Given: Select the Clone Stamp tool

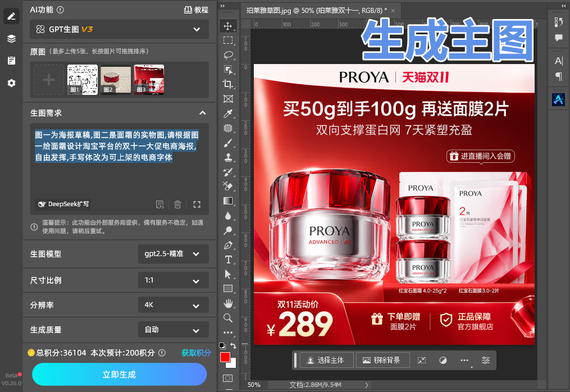Looking at the screenshot, I should 228,157.
